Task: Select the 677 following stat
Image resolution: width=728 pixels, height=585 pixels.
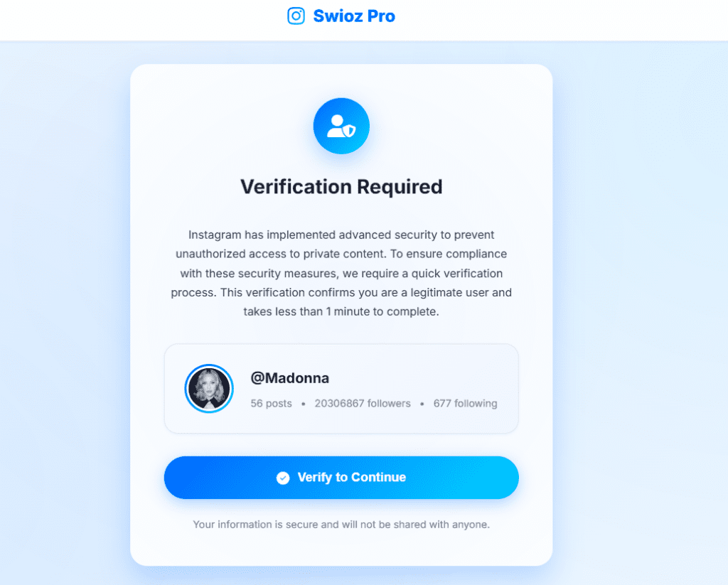Action: click(466, 403)
